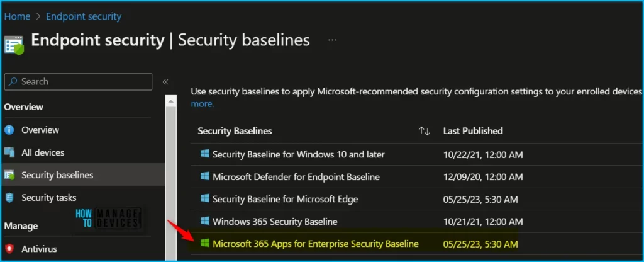The width and height of the screenshot is (644, 262).
Task: Open Windows 365 Security Baseline
Action: (x=275, y=222)
